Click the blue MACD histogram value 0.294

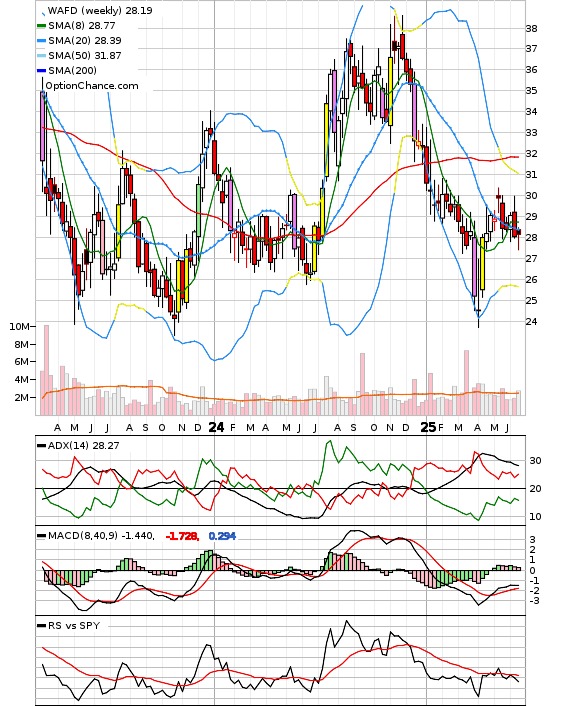pos(222,536)
